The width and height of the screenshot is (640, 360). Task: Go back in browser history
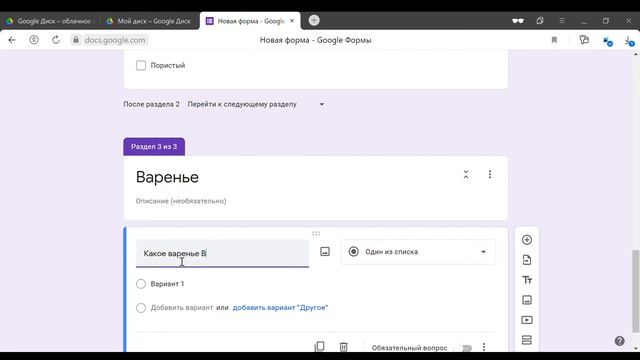pyautogui.click(x=12, y=40)
